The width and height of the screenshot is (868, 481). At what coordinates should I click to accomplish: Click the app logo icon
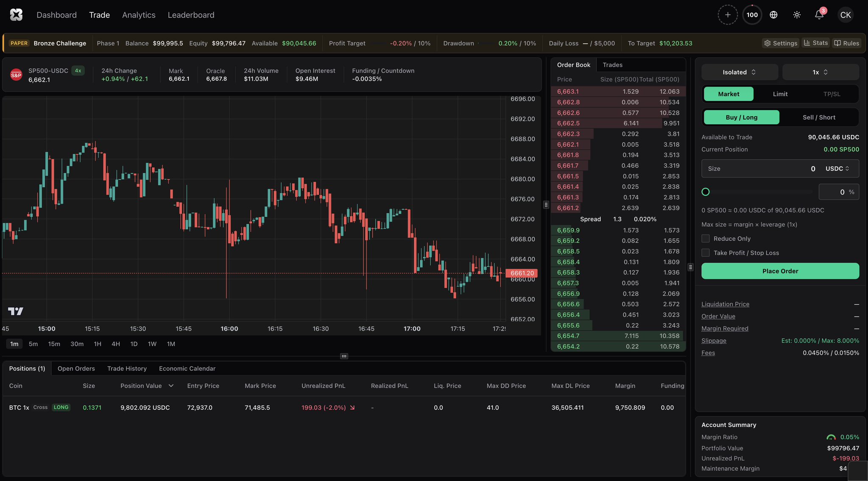16,15
